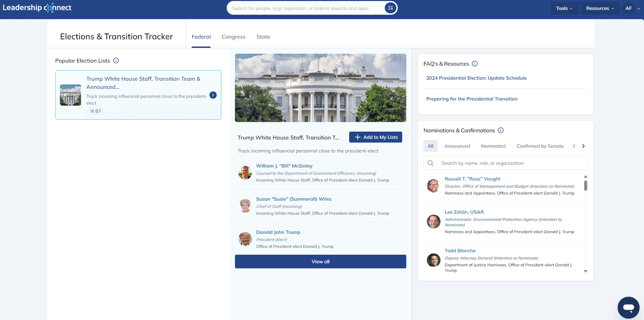644x320 pixels.
Task: Click Susie Wiles's profile photo
Action: [x=245, y=206]
